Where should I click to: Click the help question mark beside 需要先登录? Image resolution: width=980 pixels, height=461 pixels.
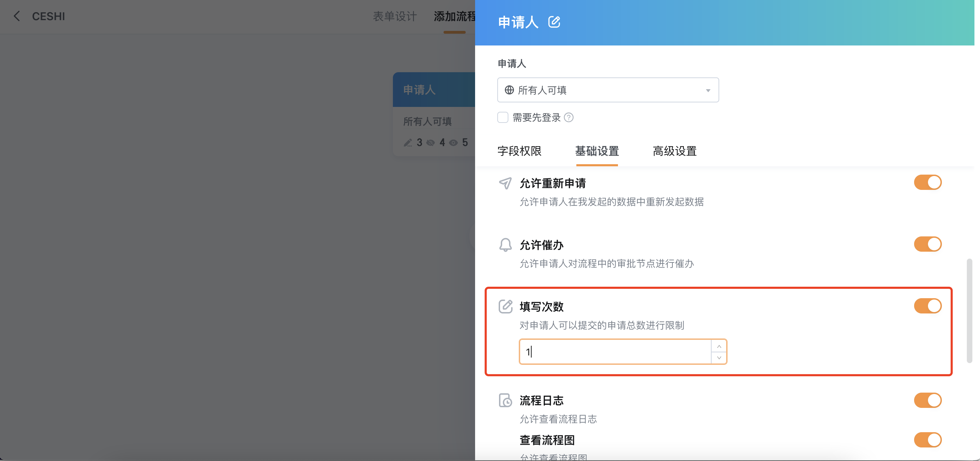click(569, 117)
